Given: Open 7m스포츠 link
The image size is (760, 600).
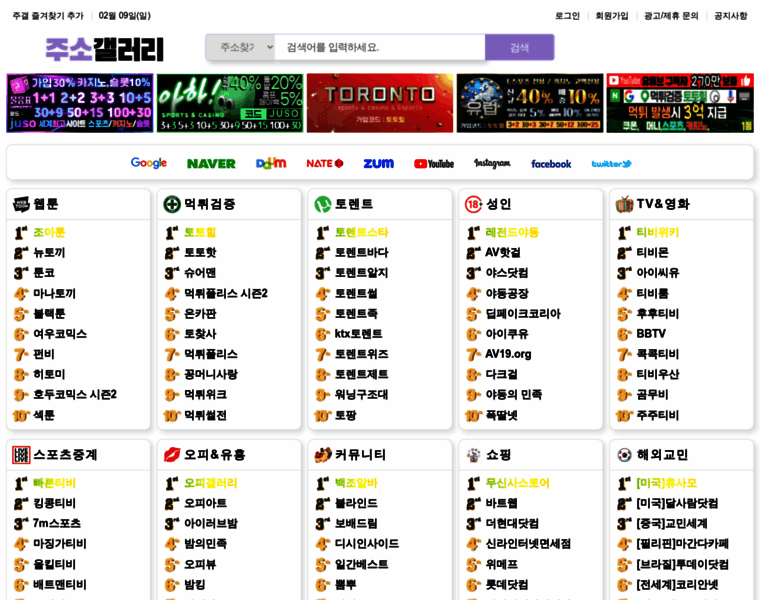Looking at the screenshot, I should pos(57,523).
